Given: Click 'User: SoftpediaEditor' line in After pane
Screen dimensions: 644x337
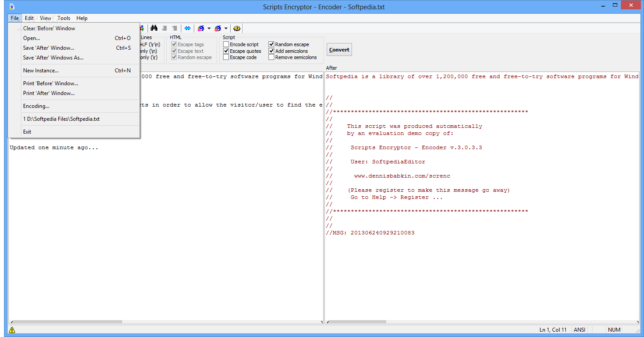Looking at the screenshot, I should (x=388, y=162).
